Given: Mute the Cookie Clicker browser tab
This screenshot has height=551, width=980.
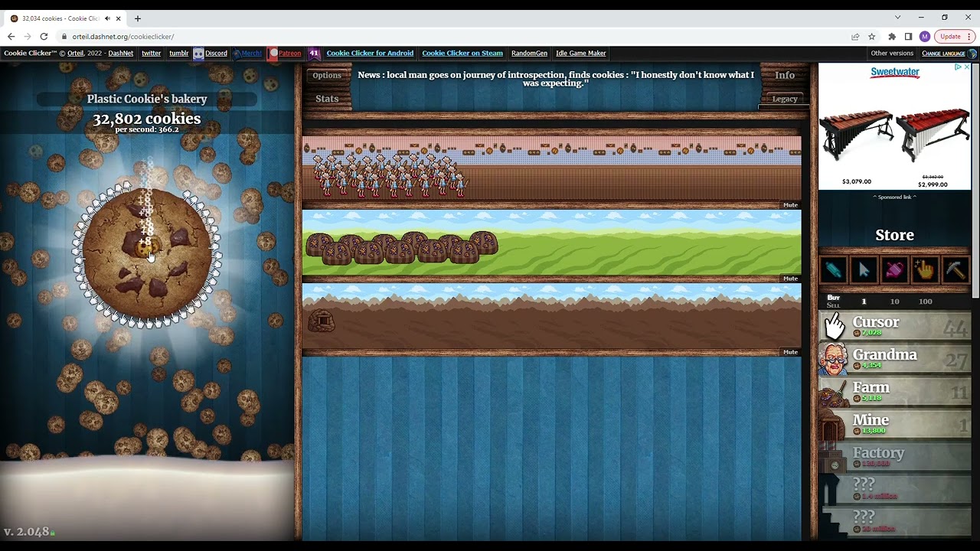Looking at the screenshot, I should [107, 18].
